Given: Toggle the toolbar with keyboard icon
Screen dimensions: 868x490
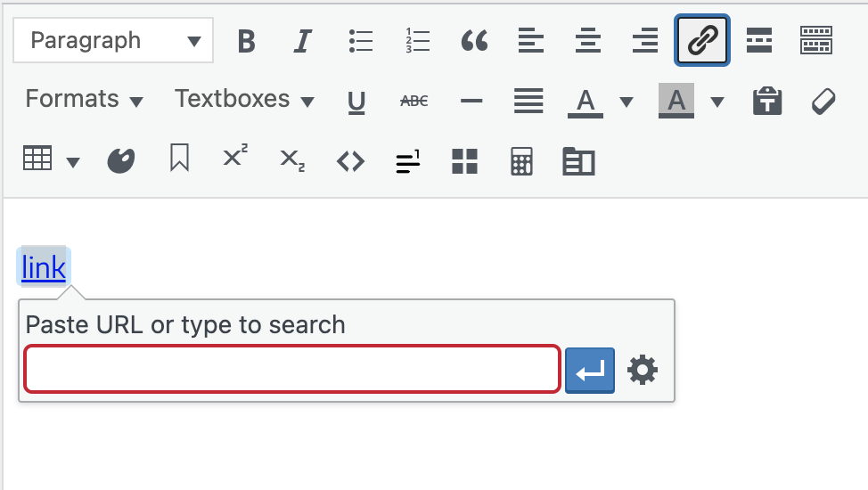Looking at the screenshot, I should click(815, 41).
